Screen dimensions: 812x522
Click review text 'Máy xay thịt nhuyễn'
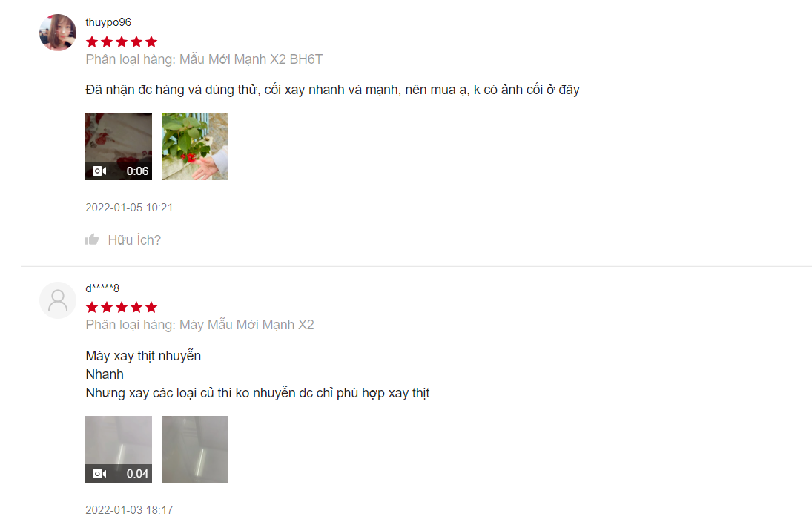click(x=143, y=356)
